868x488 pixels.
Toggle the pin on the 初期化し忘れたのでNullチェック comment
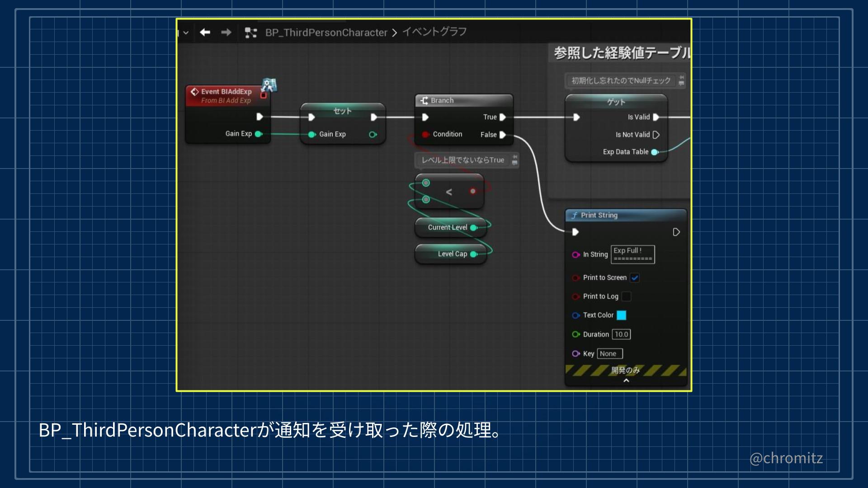(681, 77)
